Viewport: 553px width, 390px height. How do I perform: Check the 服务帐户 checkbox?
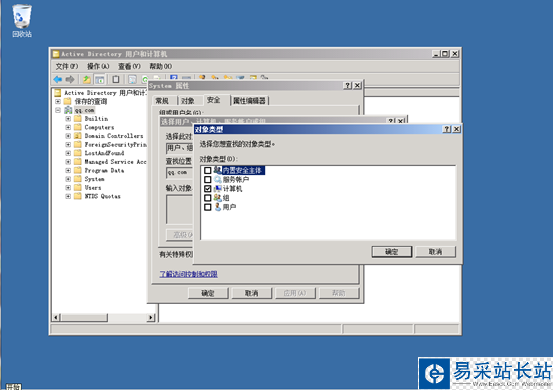point(208,179)
